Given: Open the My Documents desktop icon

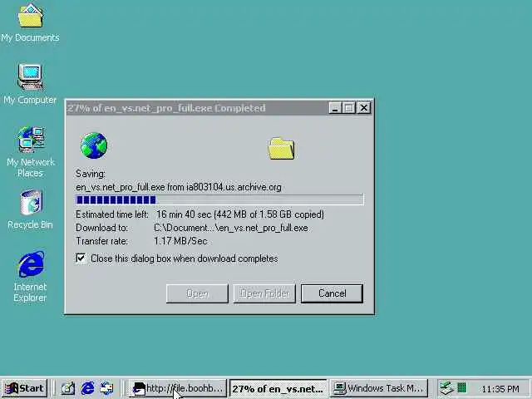Looking at the screenshot, I should [x=30, y=22].
